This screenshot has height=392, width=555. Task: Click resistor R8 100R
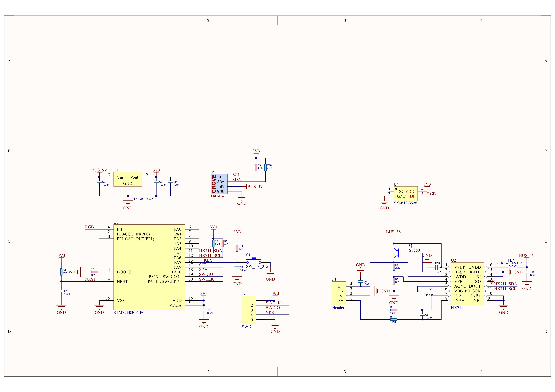point(394,310)
